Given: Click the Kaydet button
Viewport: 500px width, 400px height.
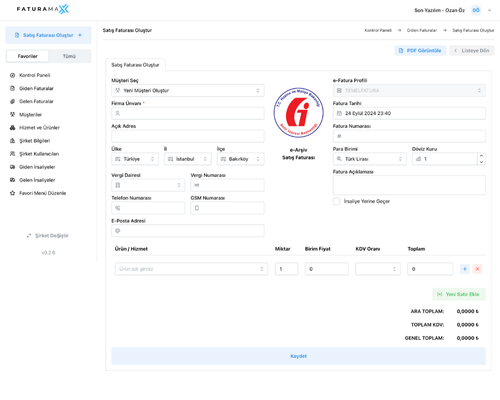Looking at the screenshot, I should [298, 356].
